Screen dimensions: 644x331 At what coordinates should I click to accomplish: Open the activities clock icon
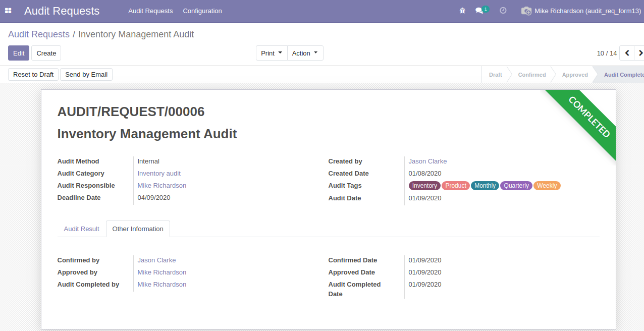(x=503, y=11)
